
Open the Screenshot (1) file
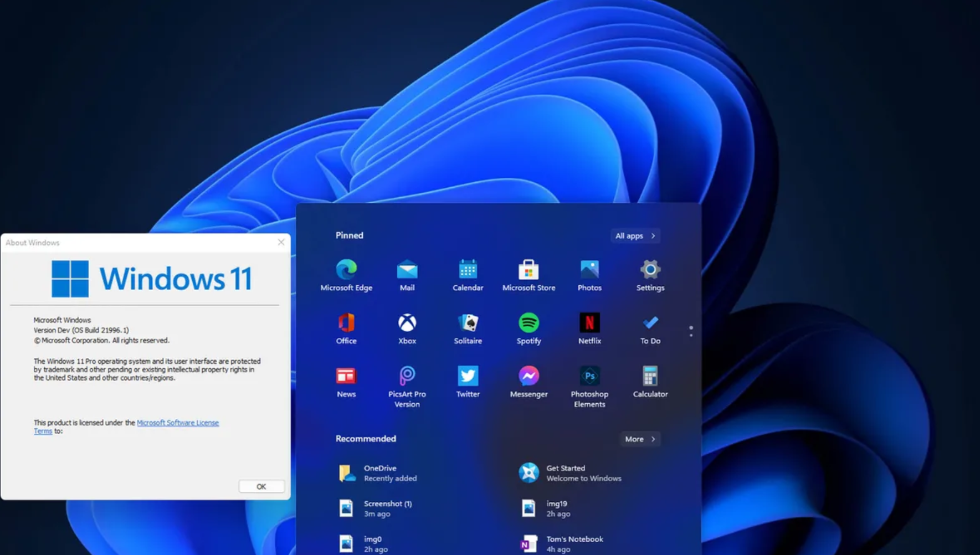coord(376,508)
